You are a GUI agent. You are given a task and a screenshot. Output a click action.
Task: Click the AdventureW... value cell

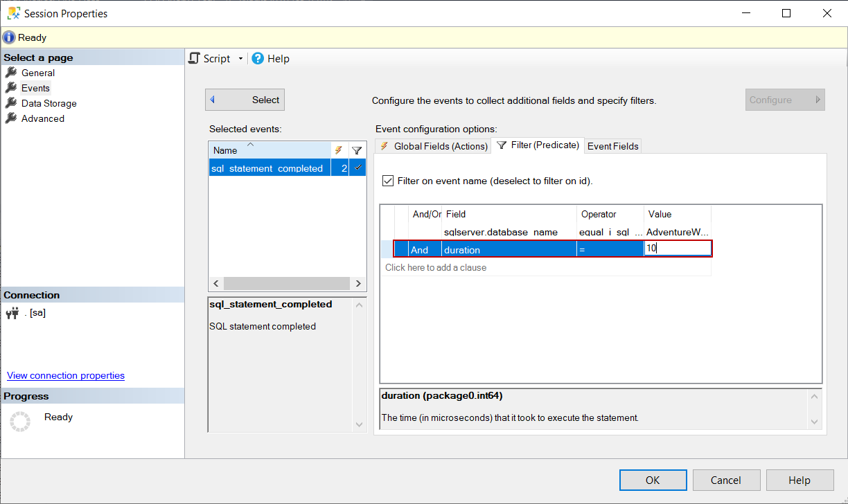coord(678,232)
